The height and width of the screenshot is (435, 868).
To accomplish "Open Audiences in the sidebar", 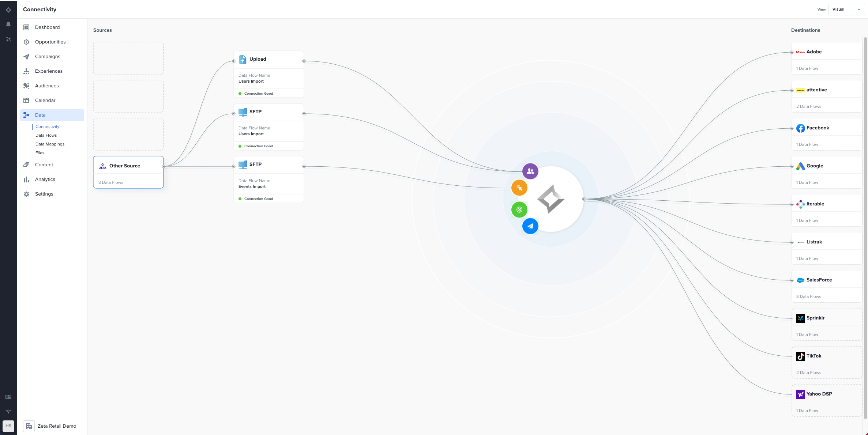I will [47, 86].
